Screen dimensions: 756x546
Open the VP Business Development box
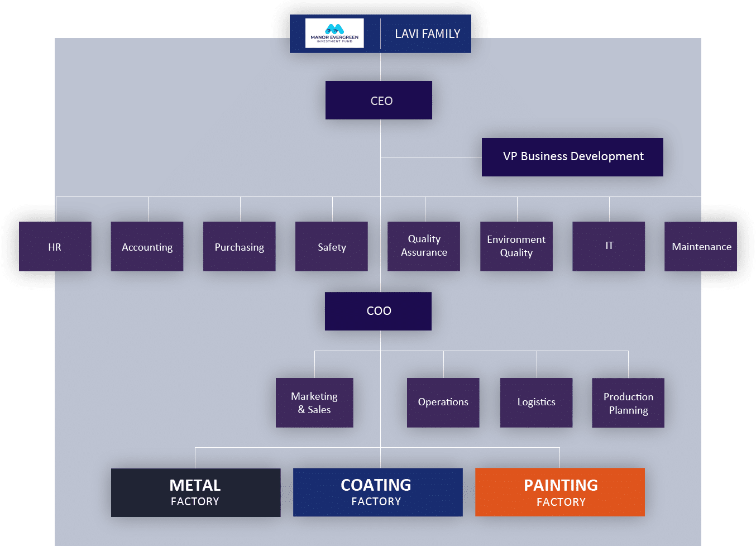(x=572, y=157)
